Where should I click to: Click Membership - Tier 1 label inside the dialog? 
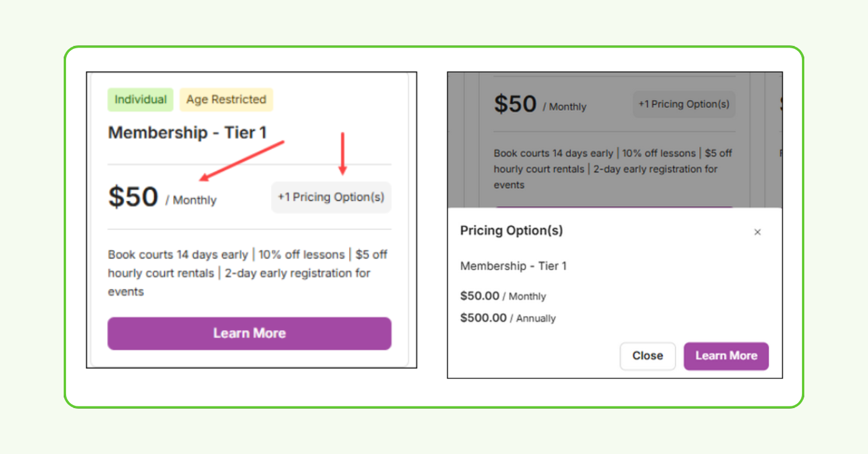(x=513, y=266)
